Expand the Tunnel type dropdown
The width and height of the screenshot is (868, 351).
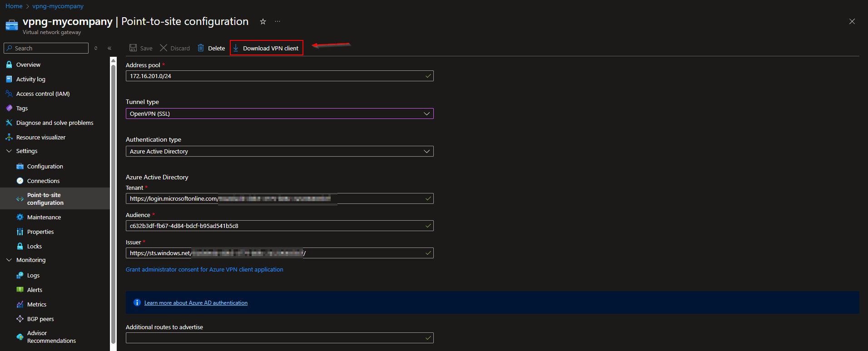click(x=279, y=114)
